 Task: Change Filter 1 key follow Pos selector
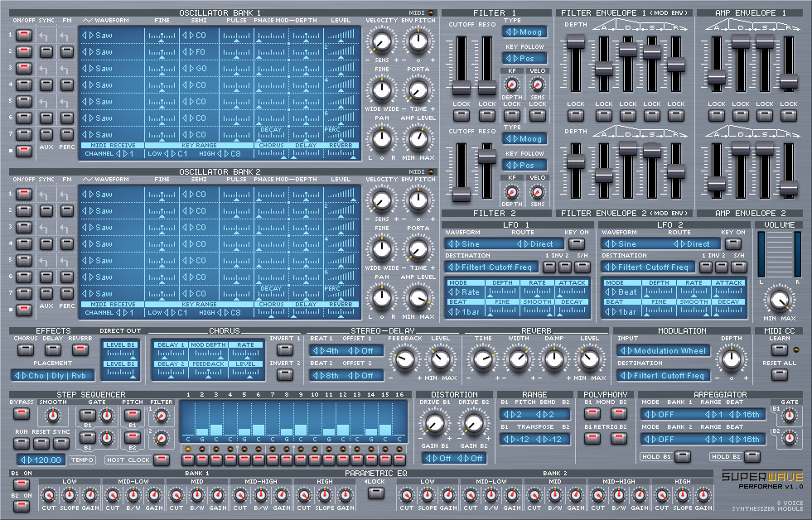[x=524, y=59]
